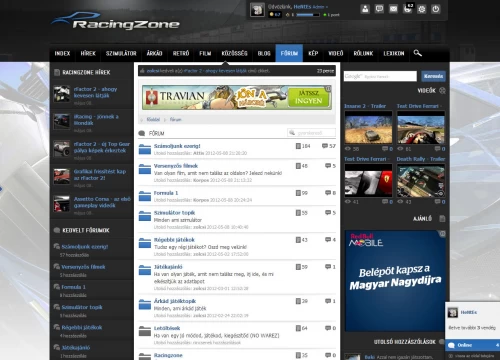Click the HeRtEs avatar in chat widget
The image size is (500, 360).
[453, 312]
